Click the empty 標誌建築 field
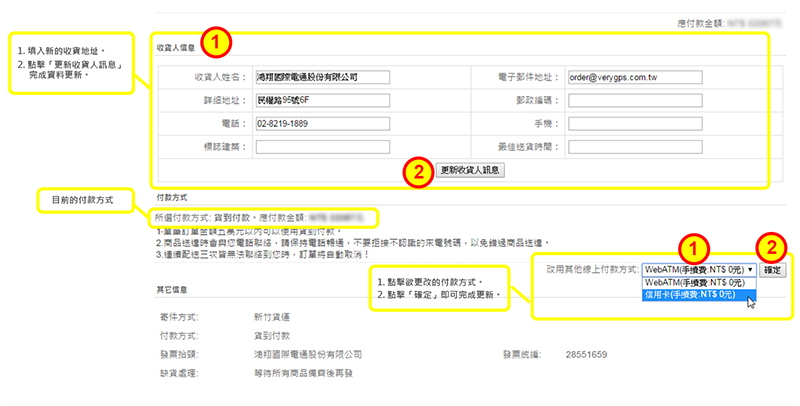This screenshot has height=406, width=800. tap(321, 146)
